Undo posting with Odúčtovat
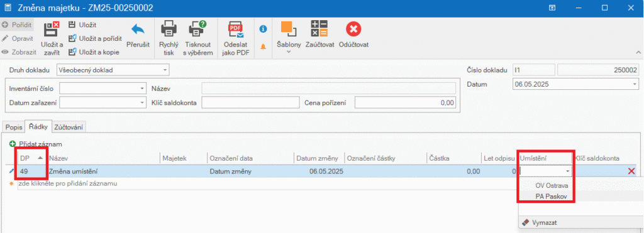644x233 pixels. coord(353,35)
